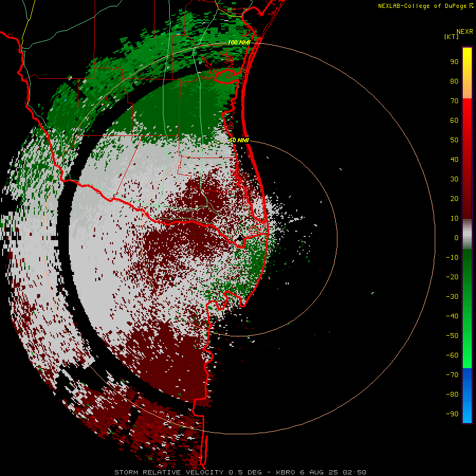Select the 60 value on the velocity scale

tap(454, 120)
